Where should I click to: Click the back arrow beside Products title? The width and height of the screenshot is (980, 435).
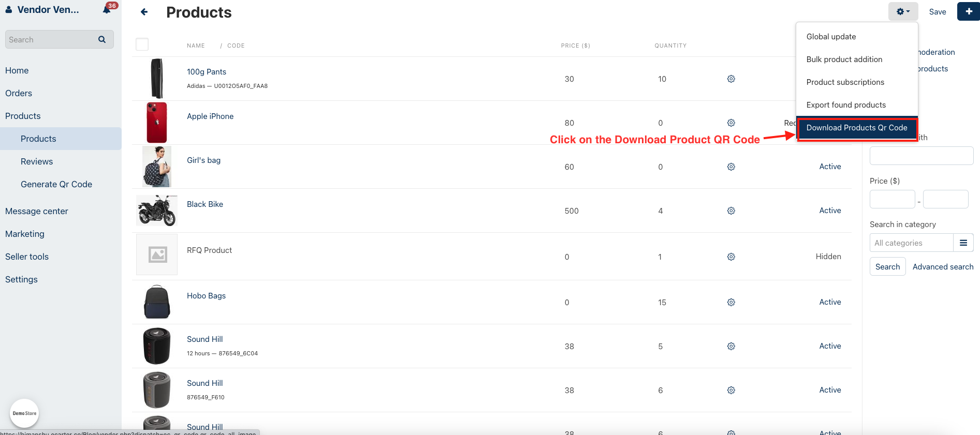tap(144, 12)
